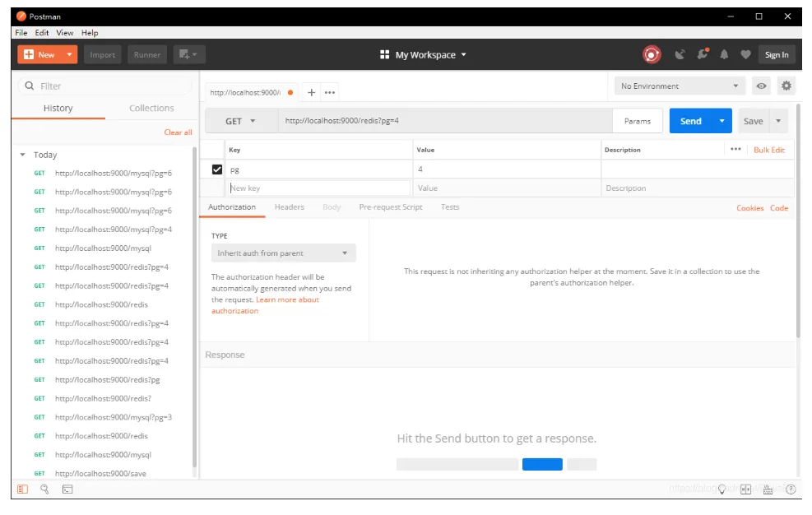Click the Params button
The image size is (812, 515).
[637, 121]
